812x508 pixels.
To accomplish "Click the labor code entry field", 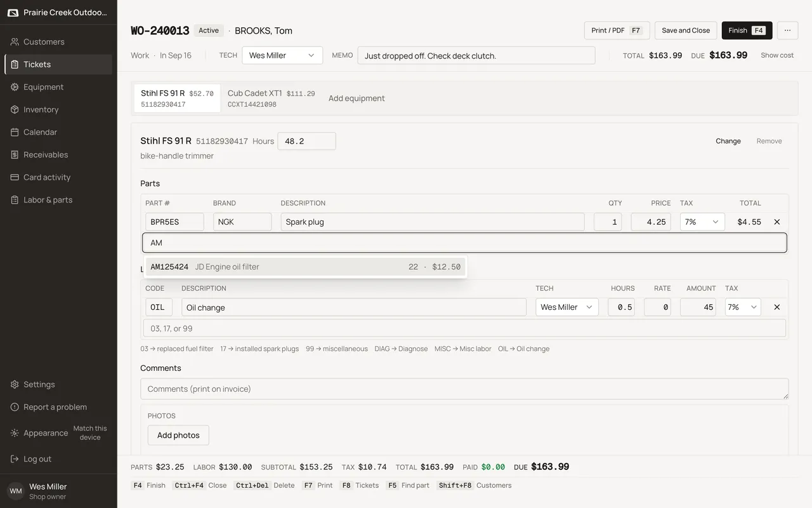I will pyautogui.click(x=464, y=328).
